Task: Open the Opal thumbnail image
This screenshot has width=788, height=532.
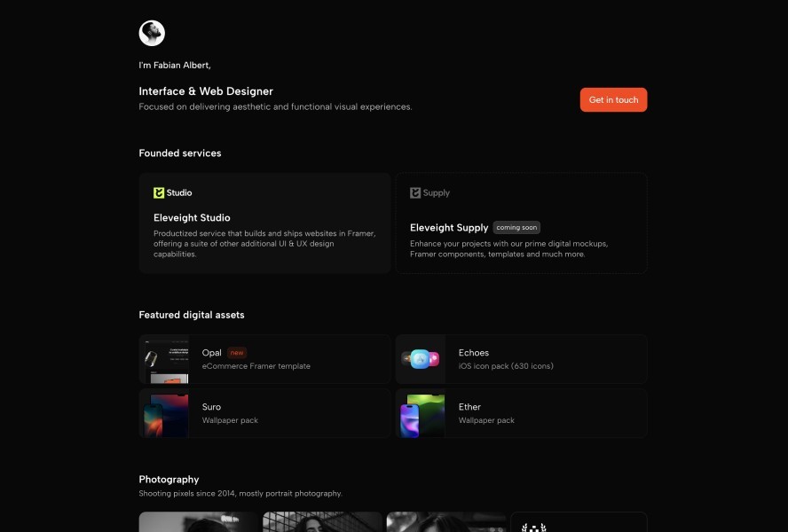Action: (166, 359)
